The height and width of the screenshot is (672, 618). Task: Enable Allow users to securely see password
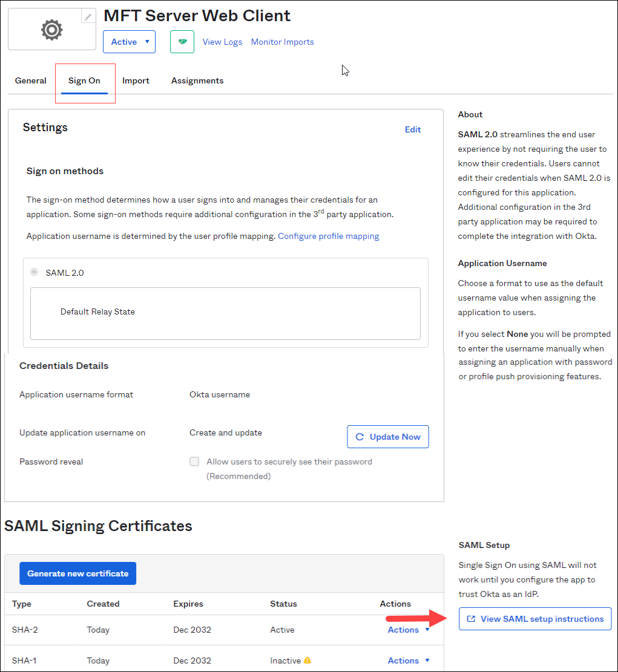tap(194, 462)
